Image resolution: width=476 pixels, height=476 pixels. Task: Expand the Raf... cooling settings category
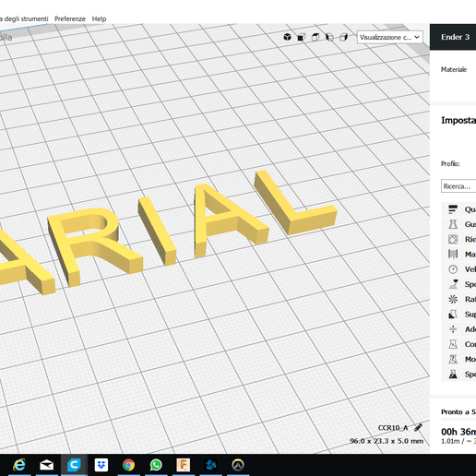click(x=459, y=299)
